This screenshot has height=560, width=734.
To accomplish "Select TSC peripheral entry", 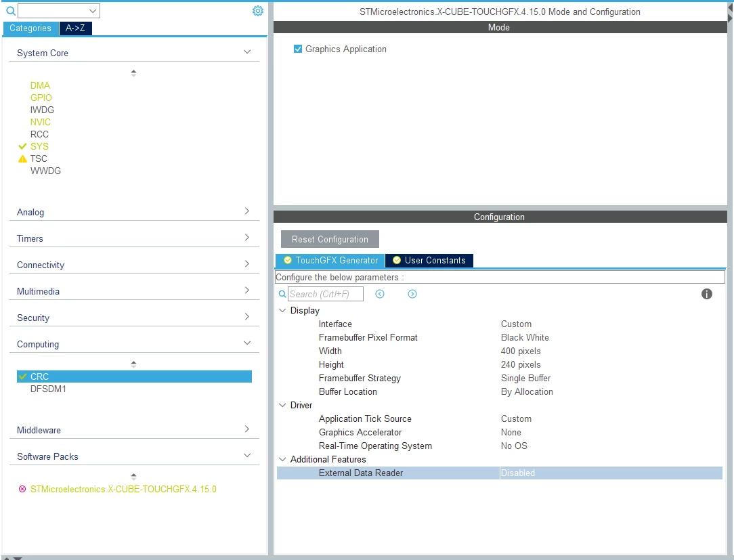I will 39,158.
